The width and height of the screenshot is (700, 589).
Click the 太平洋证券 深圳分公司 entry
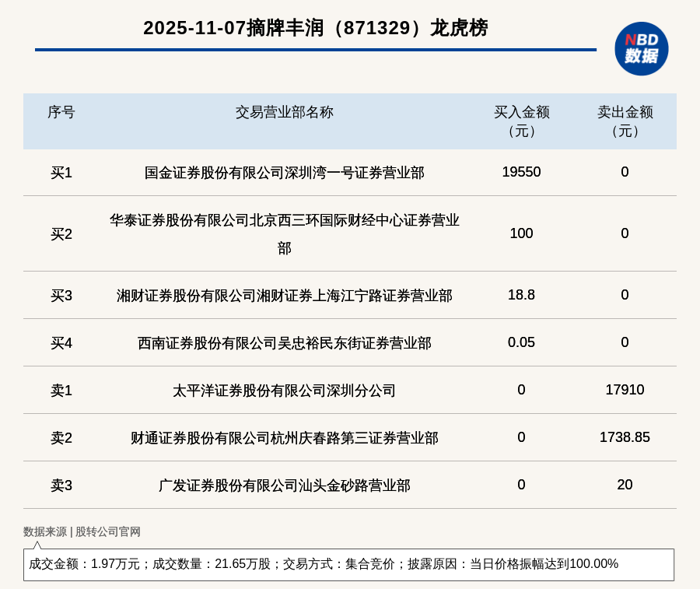(284, 391)
